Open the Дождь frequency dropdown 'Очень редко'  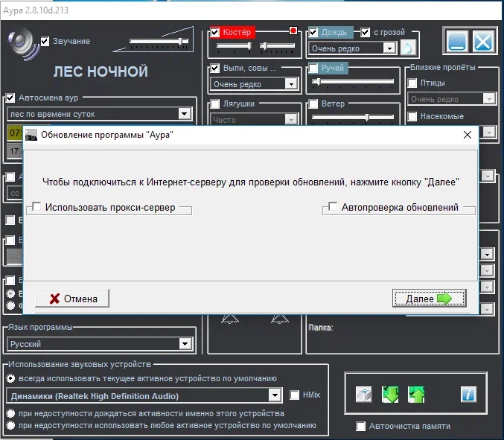coord(389,48)
